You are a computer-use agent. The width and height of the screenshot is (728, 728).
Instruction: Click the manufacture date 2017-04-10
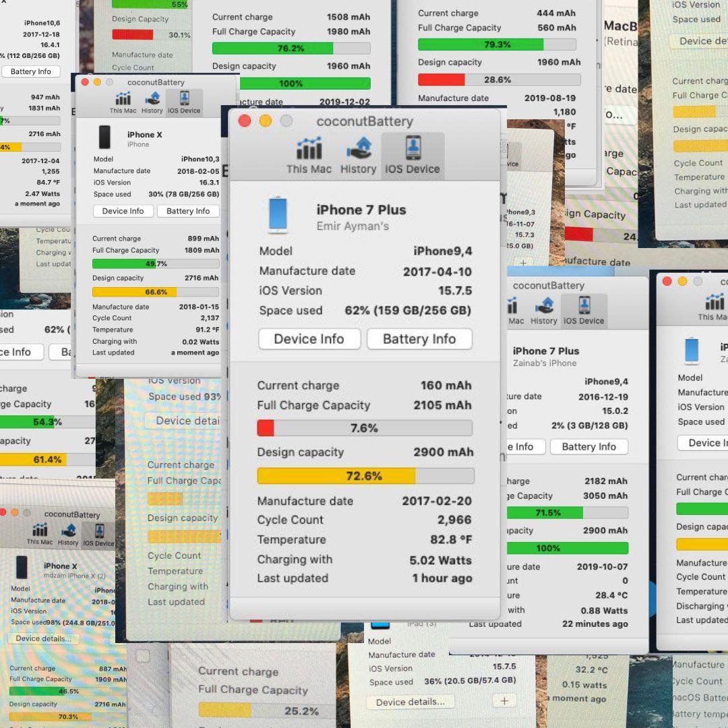[437, 272]
